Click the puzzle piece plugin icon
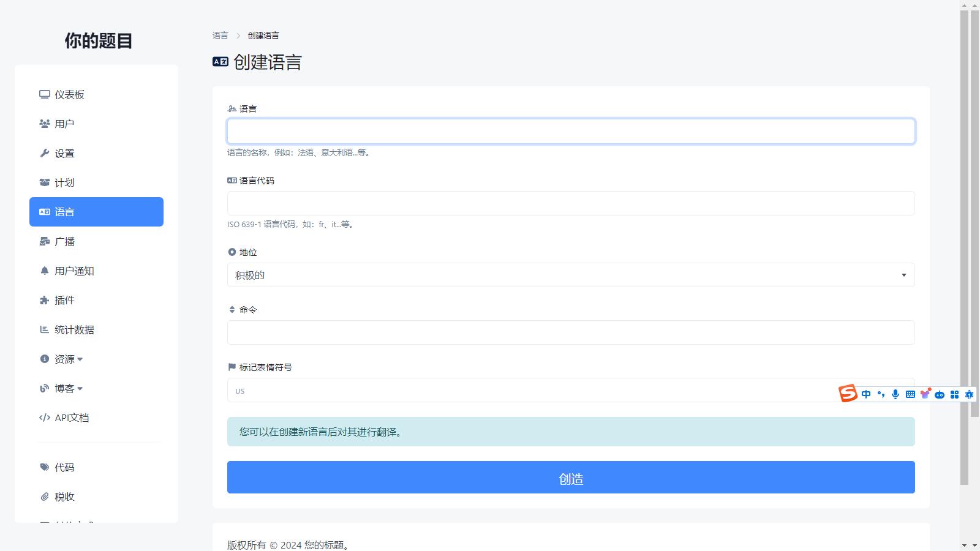This screenshot has height=551, width=980. [x=44, y=300]
